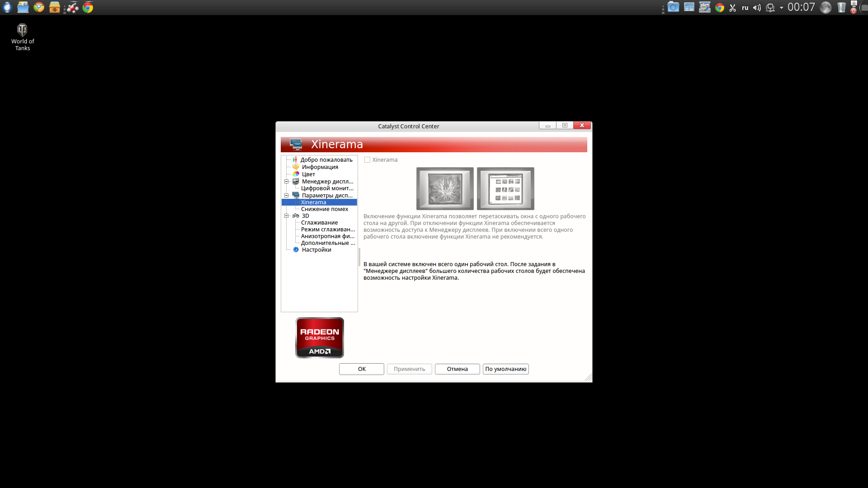The image size is (868, 488).
Task: Collapse the 3D tree node
Action: pos(286,216)
